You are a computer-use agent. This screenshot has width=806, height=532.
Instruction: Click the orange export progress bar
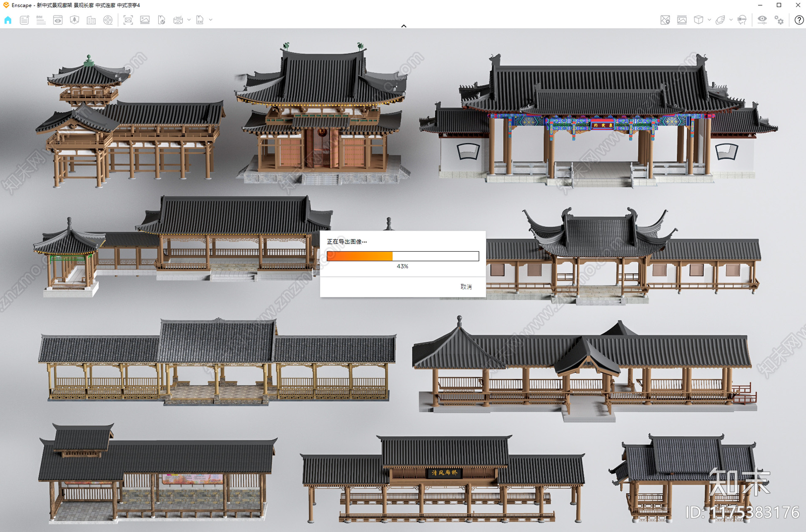(402, 256)
